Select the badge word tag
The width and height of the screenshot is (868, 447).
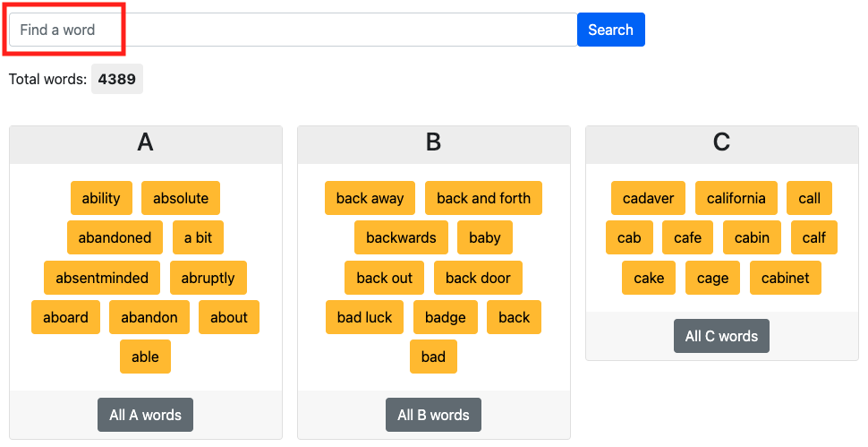(x=446, y=317)
